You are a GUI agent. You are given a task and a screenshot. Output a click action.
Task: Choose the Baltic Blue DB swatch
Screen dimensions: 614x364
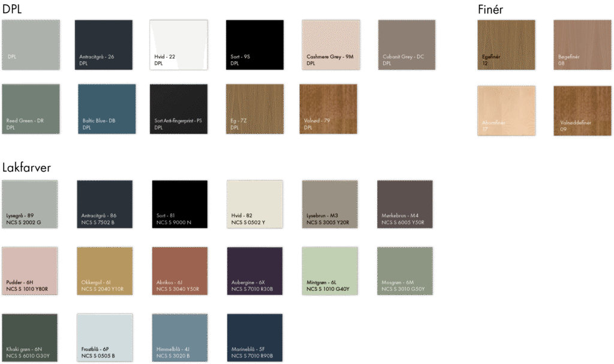point(107,109)
